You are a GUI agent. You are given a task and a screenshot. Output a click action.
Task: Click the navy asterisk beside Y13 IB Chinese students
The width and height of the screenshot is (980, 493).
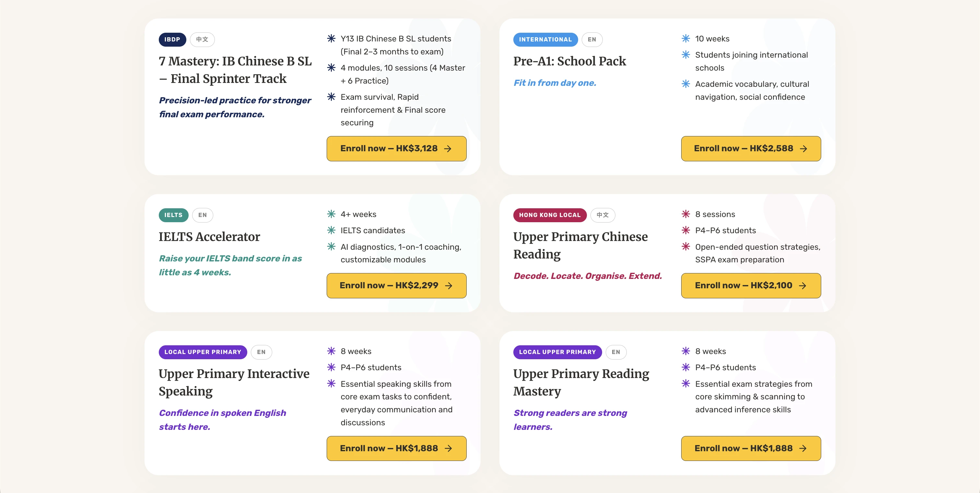tap(331, 39)
